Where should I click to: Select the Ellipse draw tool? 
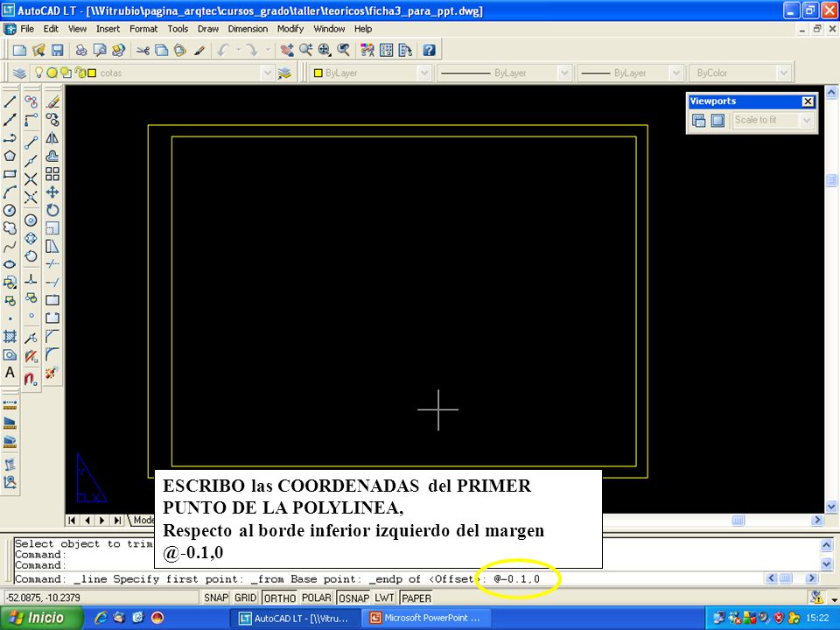tap(10, 264)
